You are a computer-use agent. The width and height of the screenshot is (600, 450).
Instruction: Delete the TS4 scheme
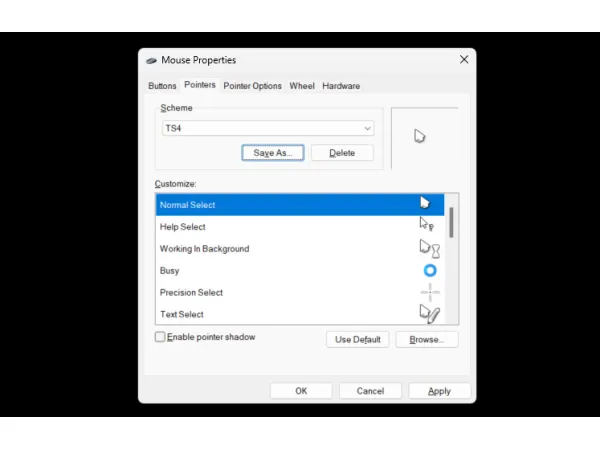342,153
